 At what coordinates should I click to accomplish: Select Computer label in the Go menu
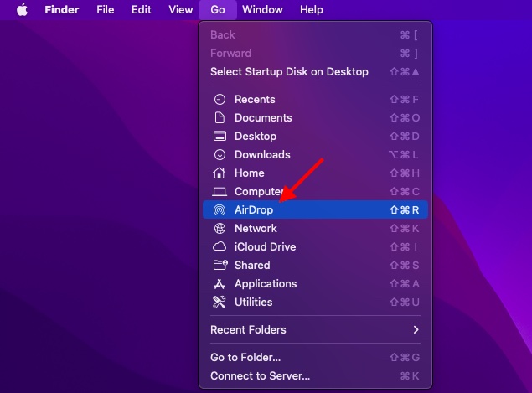click(260, 192)
